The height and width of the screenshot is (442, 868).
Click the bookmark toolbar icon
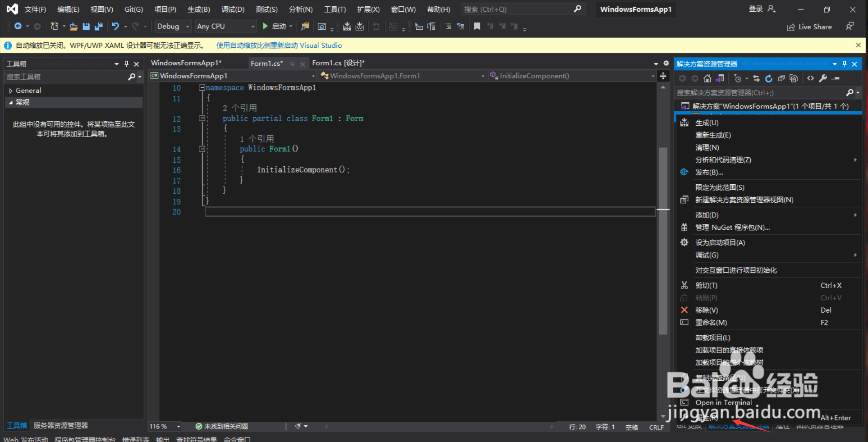(x=477, y=27)
